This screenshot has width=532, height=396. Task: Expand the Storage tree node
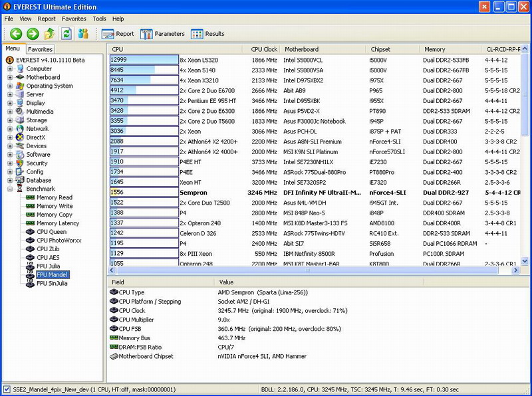click(x=10, y=120)
